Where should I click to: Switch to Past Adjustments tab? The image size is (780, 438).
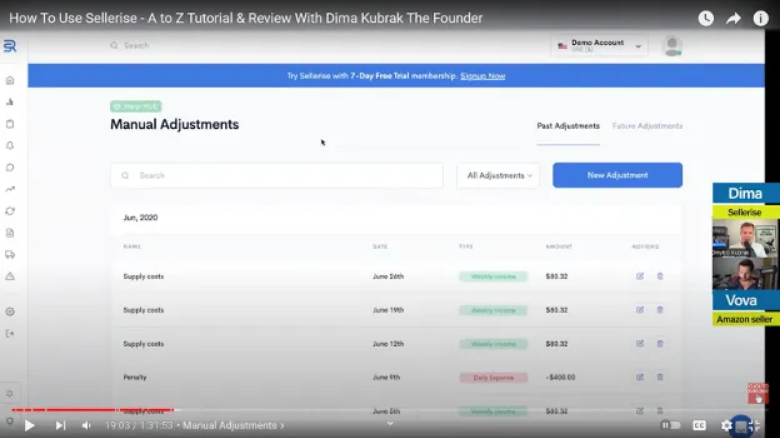point(568,126)
